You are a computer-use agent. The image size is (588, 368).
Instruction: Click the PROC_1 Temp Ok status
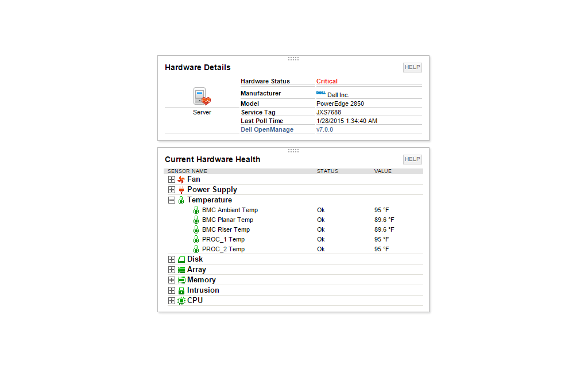click(321, 239)
